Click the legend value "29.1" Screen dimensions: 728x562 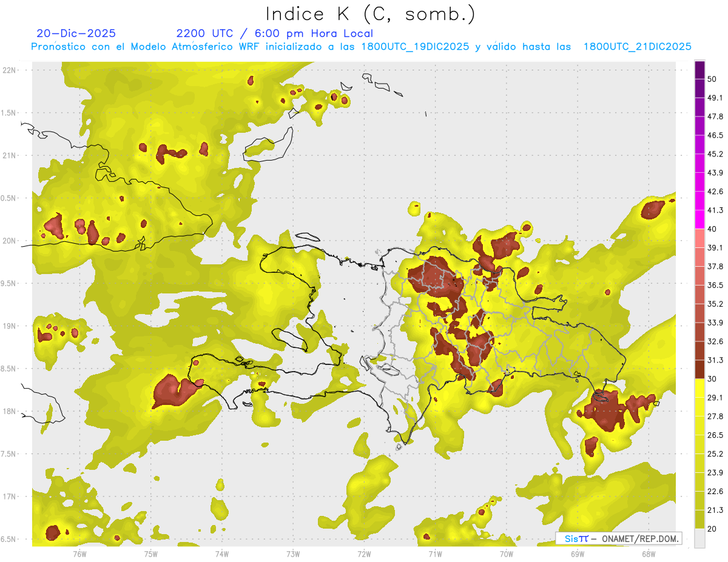(715, 398)
